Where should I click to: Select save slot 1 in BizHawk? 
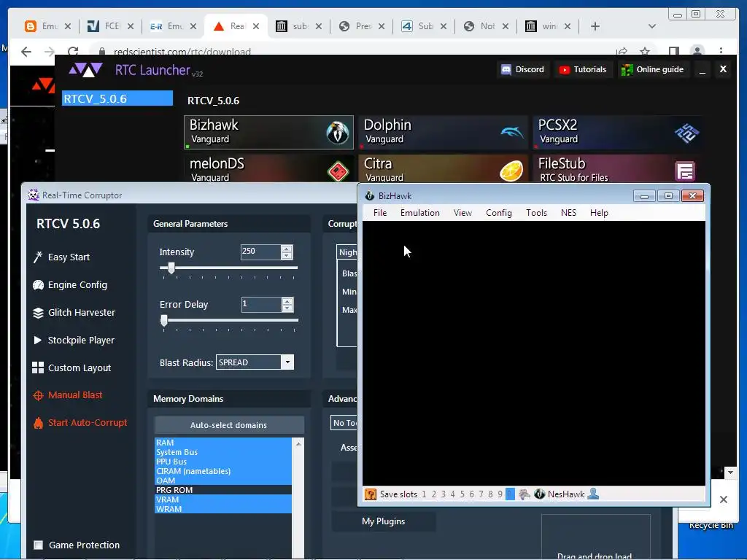(424, 494)
